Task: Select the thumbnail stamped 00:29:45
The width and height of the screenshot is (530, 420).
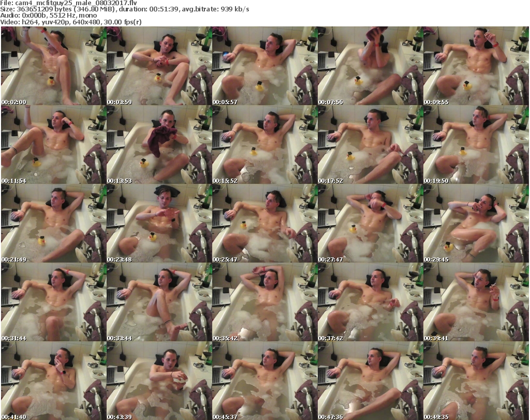Action: [x=476, y=224]
